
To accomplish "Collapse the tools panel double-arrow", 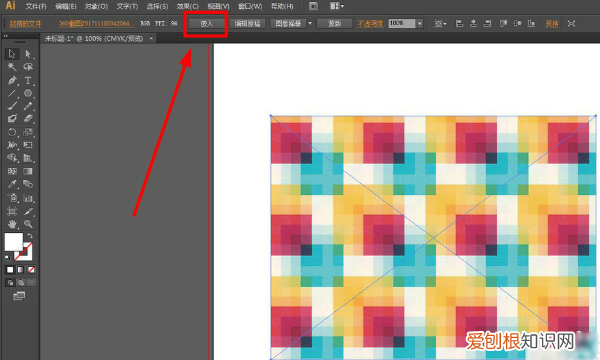I will (6, 36).
